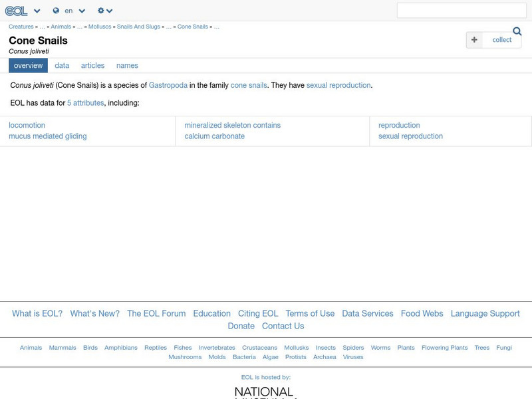Open Flowering Plants footer category
532x399 pixels.
click(444, 348)
